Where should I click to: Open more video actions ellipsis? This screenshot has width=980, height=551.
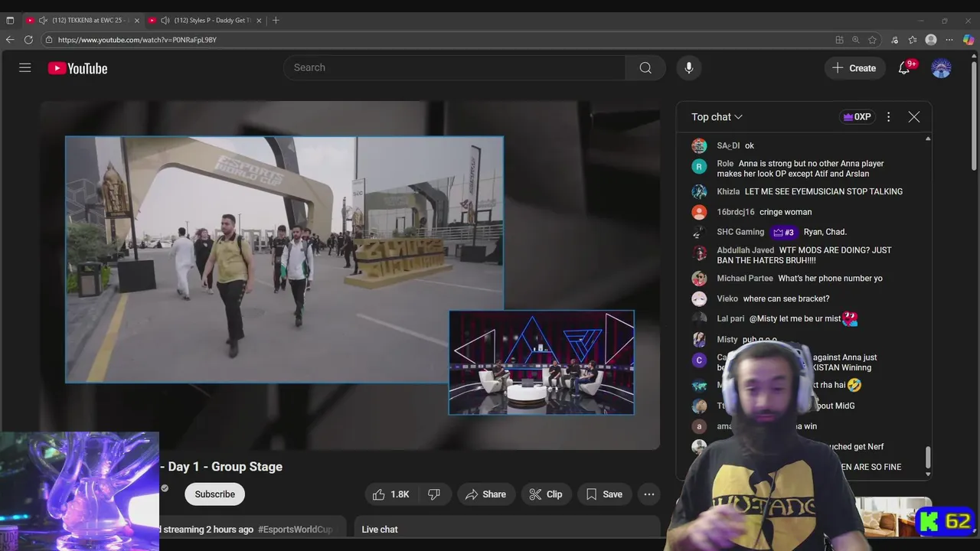pyautogui.click(x=649, y=494)
